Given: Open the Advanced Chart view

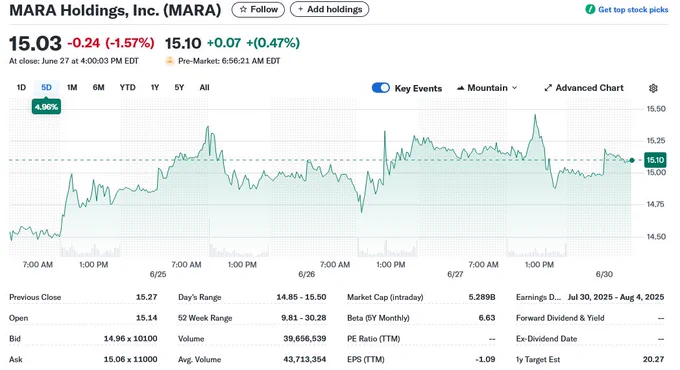Looking at the screenshot, I should [x=584, y=88].
